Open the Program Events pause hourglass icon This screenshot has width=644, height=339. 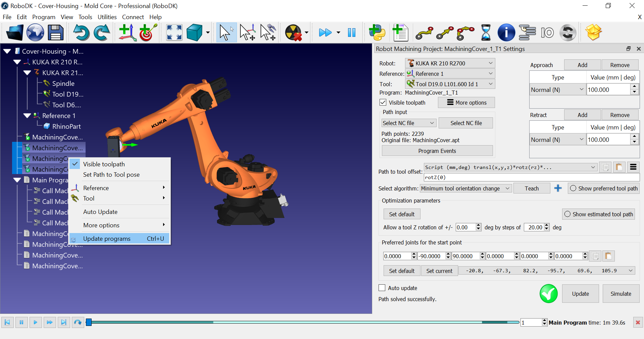pyautogui.click(x=486, y=33)
